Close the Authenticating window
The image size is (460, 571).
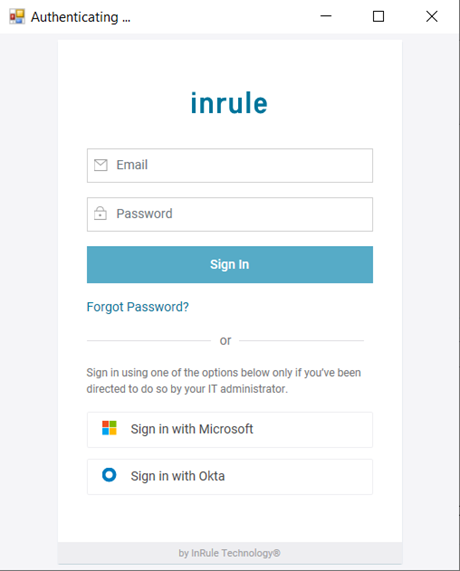click(x=432, y=16)
